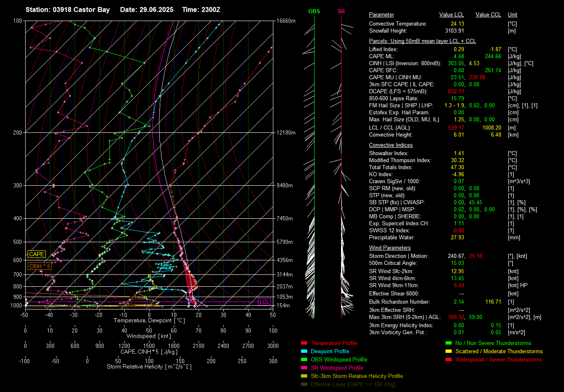Click the 500m Critical Angle value 15.03

(x=457, y=263)
